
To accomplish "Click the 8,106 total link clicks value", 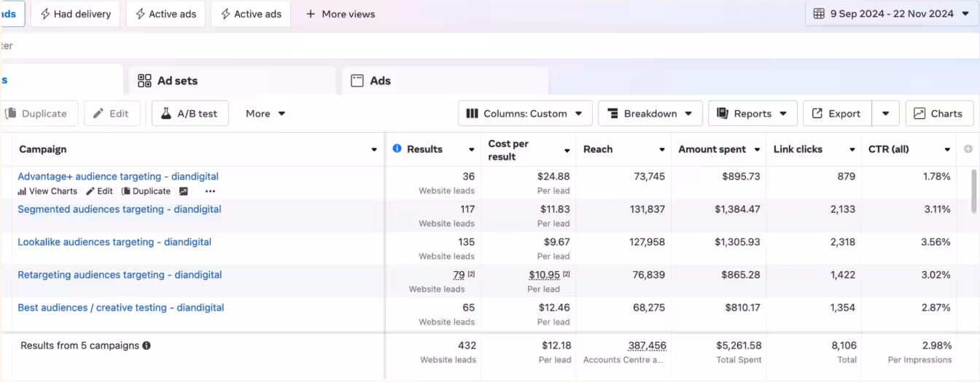I will [844, 346].
